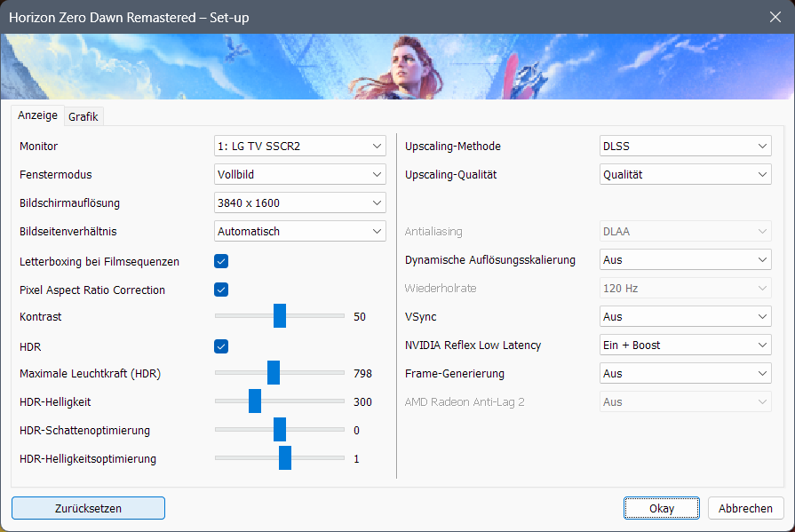The width and height of the screenshot is (795, 532).
Task: Click the Maximale Leuchtkraft (HDR) slider handle
Action: click(274, 373)
